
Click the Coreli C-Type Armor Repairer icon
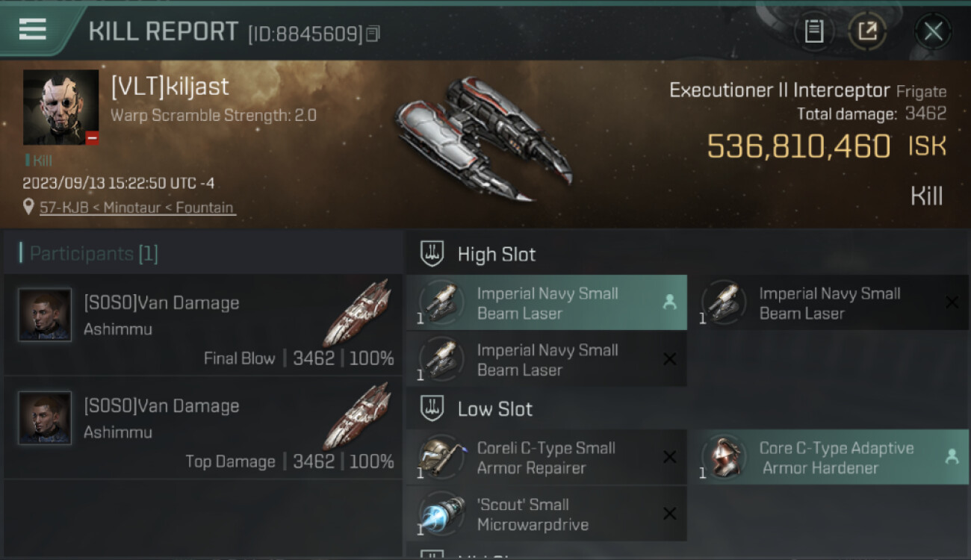441,457
